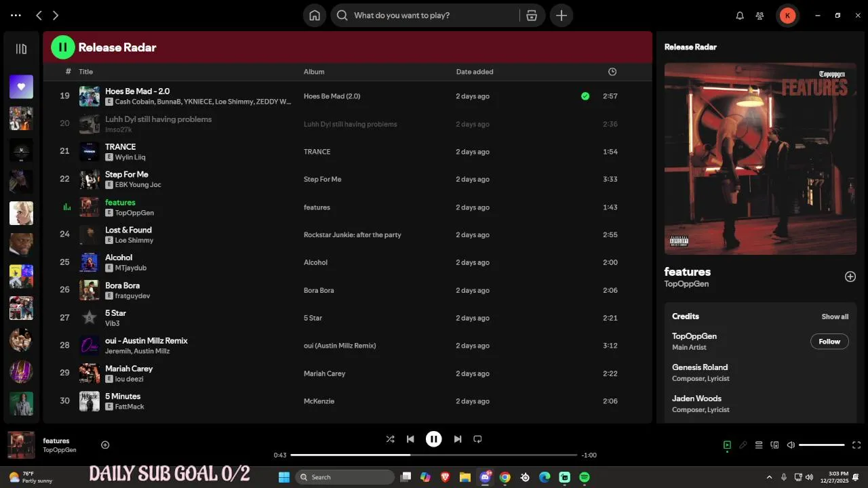Mute with the player volume speaker icon
This screenshot has height=488, width=868.
point(791,445)
